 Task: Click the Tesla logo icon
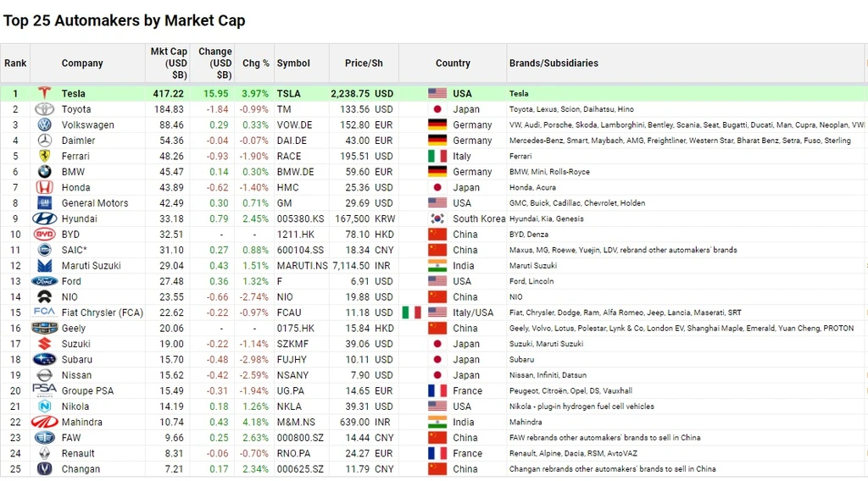44,93
